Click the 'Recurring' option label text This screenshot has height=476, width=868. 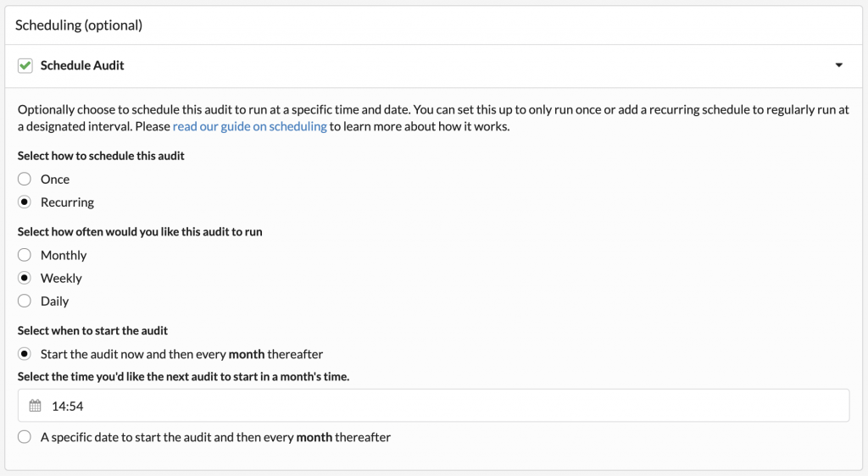coord(67,202)
